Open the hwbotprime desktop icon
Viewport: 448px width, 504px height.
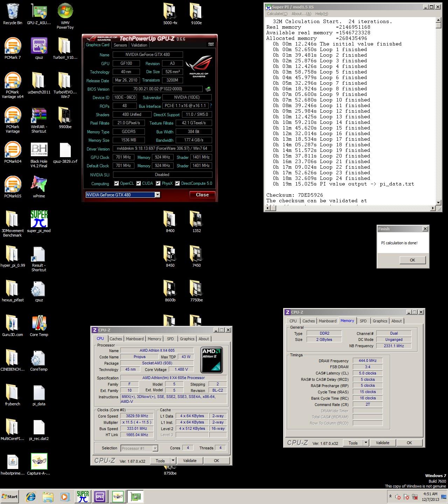[13, 464]
